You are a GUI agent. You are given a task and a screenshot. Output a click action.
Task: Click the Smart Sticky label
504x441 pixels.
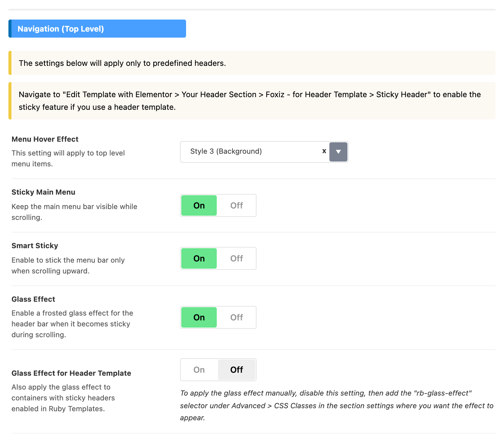point(35,245)
